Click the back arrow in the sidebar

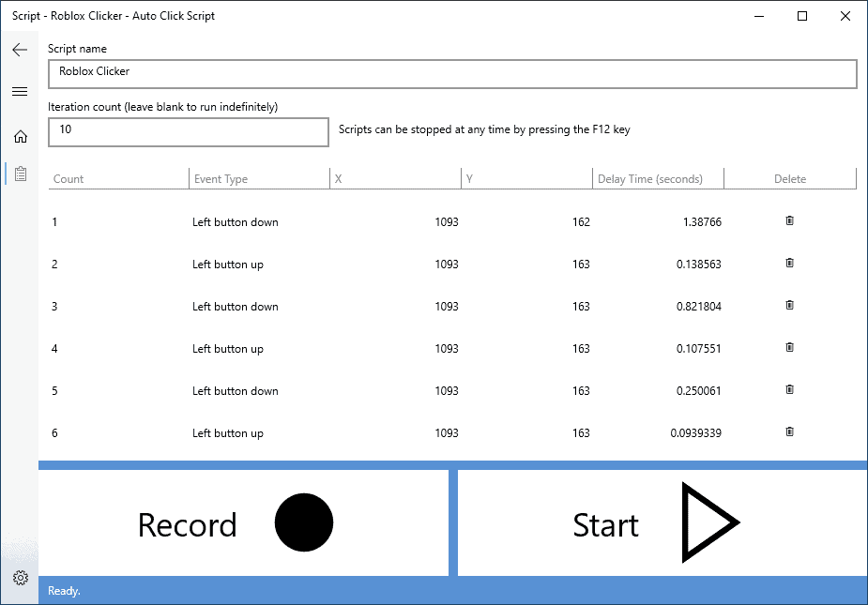20,50
